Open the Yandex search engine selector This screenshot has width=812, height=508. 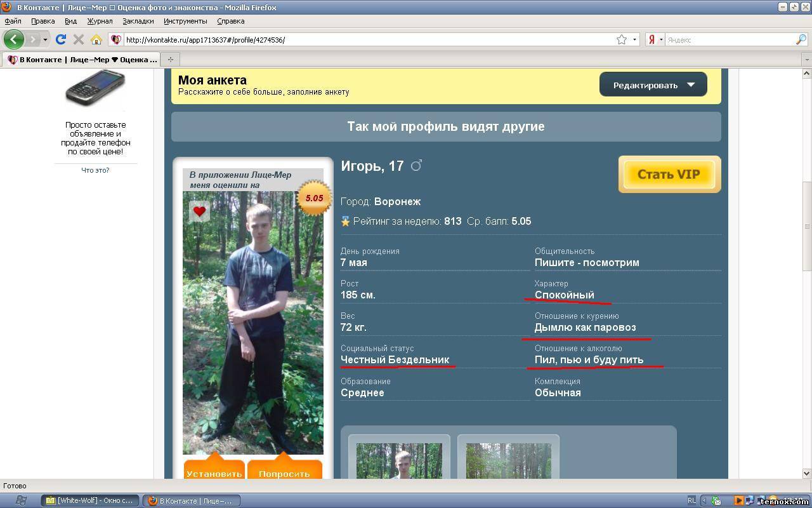[655, 39]
